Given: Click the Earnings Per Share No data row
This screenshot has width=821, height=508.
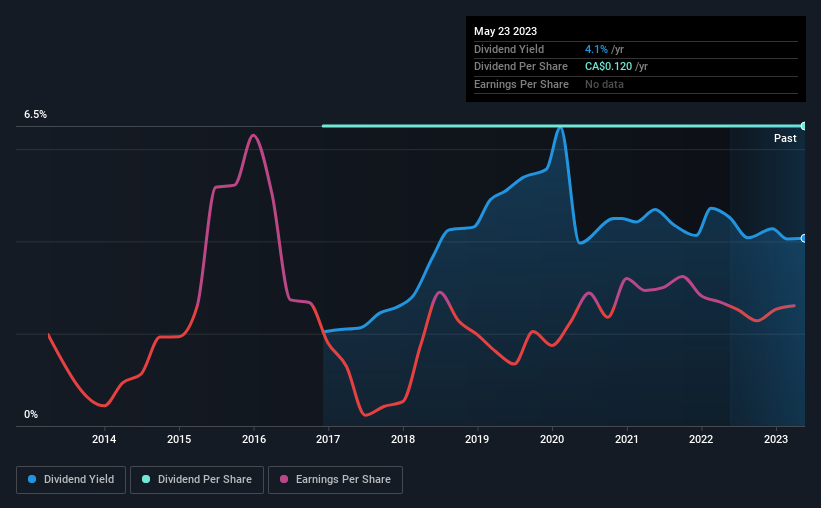Looking at the screenshot, I should (636, 84).
